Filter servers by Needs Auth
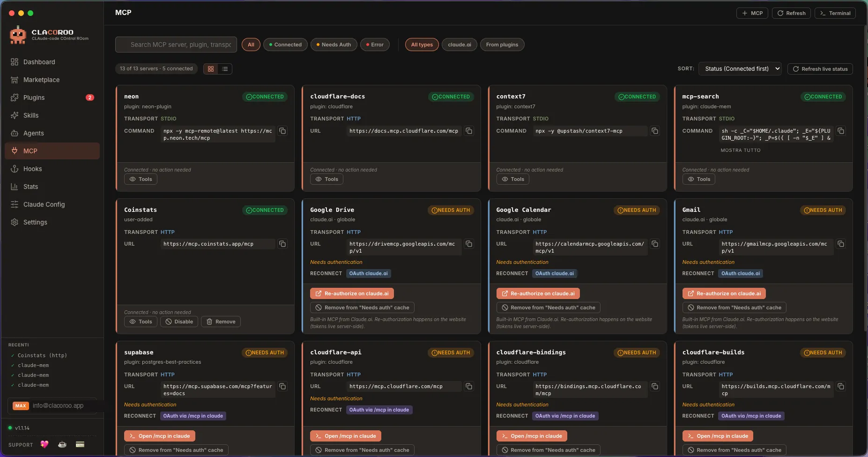868x457 pixels. tap(334, 45)
